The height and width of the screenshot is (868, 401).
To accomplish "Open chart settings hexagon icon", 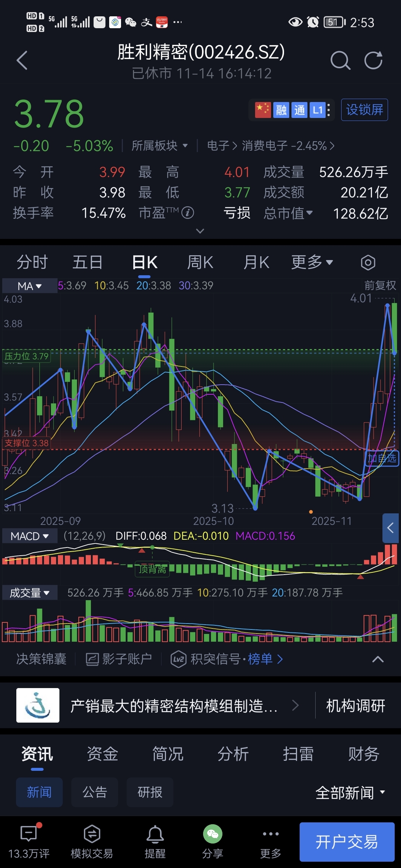I will [368, 263].
